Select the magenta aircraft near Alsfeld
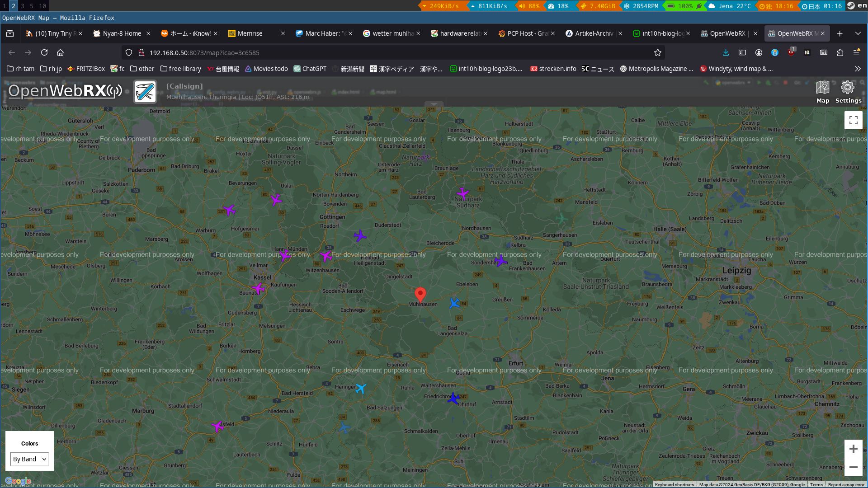Image resolution: width=868 pixels, height=488 pixels. [x=217, y=426]
